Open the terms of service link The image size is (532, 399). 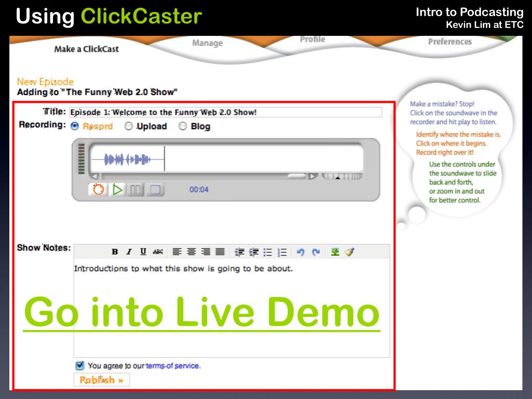173,366
